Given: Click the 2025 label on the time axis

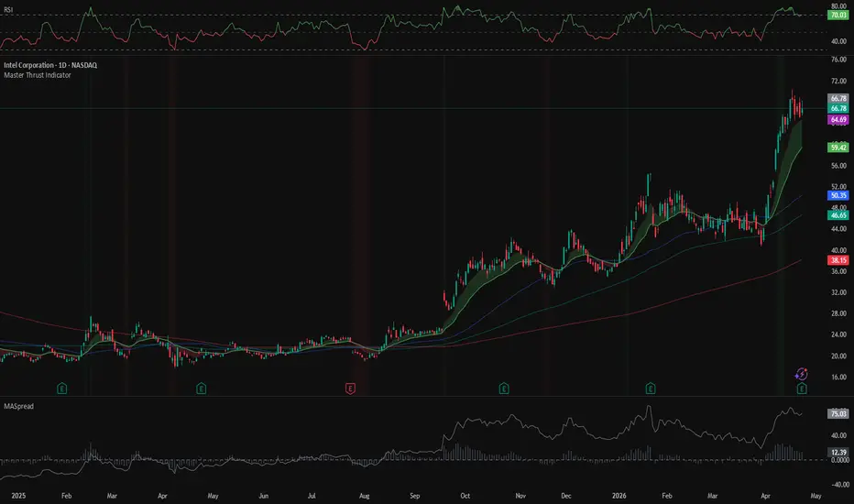Looking at the screenshot, I should coord(18,496).
